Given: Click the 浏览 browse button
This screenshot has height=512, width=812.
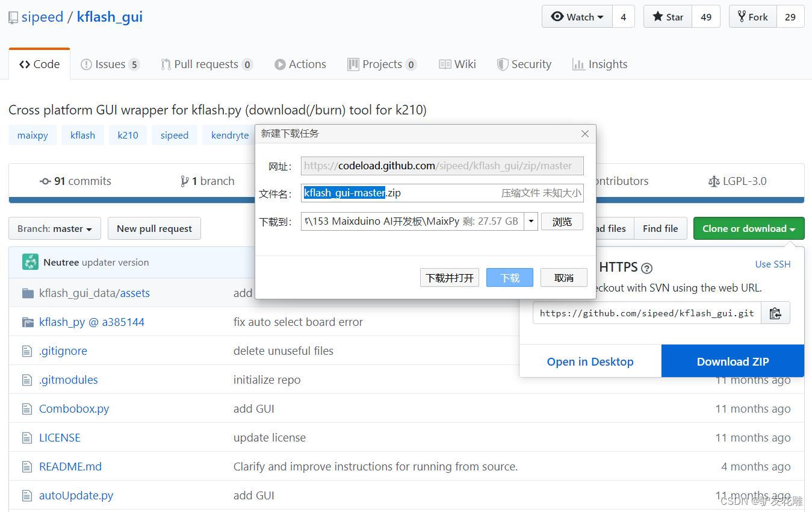Looking at the screenshot, I should 562,222.
